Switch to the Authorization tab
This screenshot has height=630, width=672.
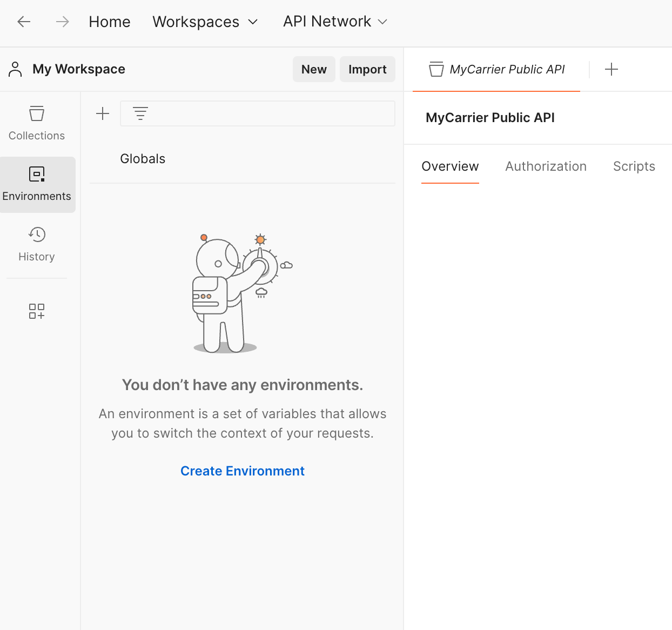pos(546,166)
